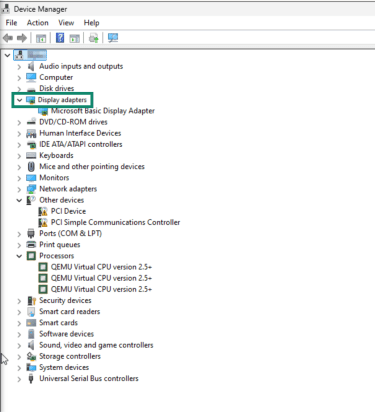Click the Keyboards category icon
375x412 pixels.
31,155
